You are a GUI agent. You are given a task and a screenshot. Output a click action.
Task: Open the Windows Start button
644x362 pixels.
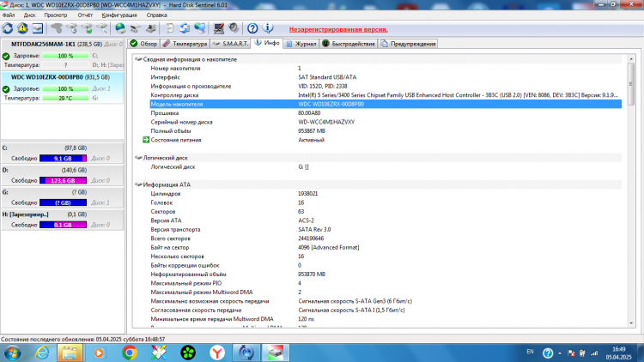coord(12,353)
